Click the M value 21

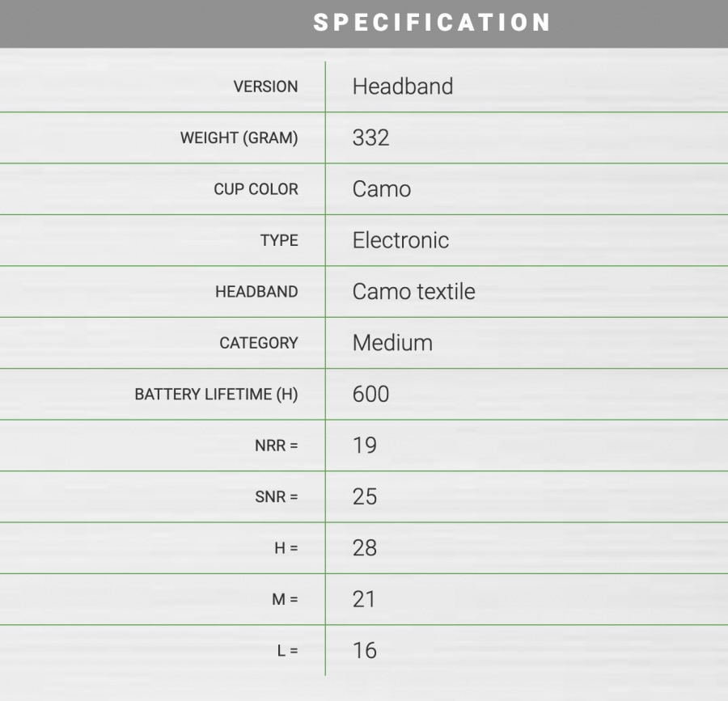coord(364,599)
